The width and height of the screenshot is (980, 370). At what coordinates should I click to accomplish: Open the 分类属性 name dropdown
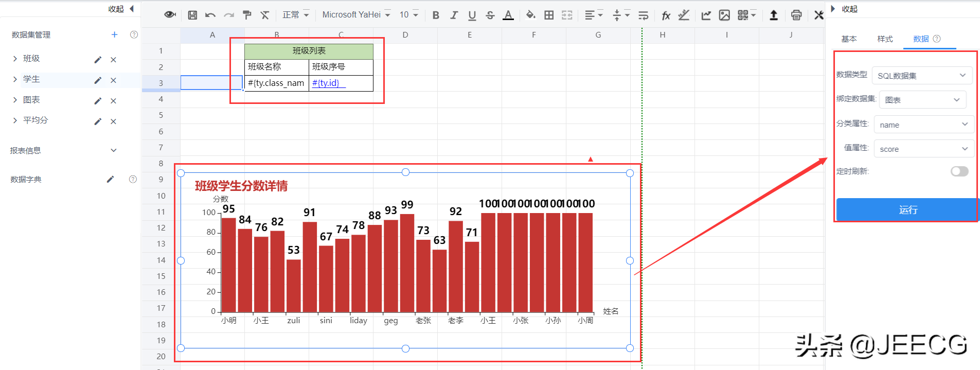[x=924, y=125]
